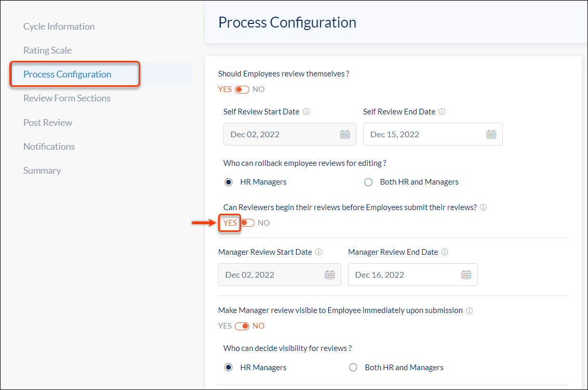Click the 'Self Review Start Date' label
Viewport: 588px width, 390px height.
point(261,111)
